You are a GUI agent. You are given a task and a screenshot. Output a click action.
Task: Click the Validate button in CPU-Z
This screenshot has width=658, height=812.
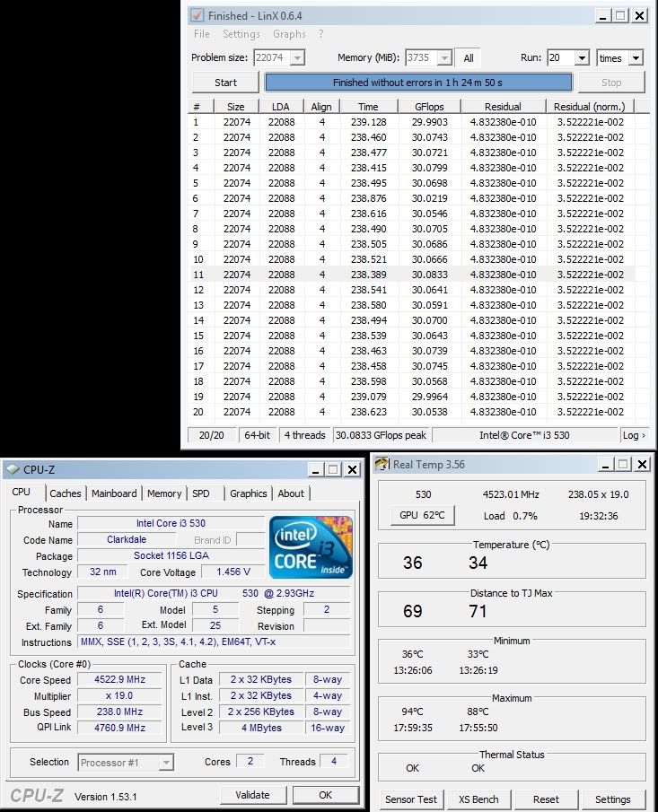pos(252,795)
